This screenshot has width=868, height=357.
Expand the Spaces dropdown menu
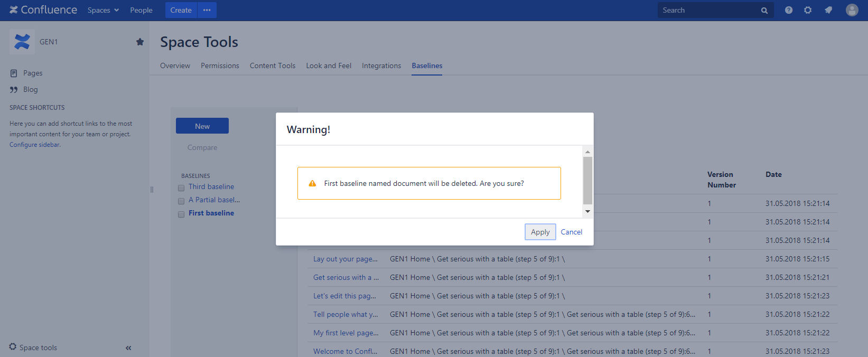[x=103, y=10]
